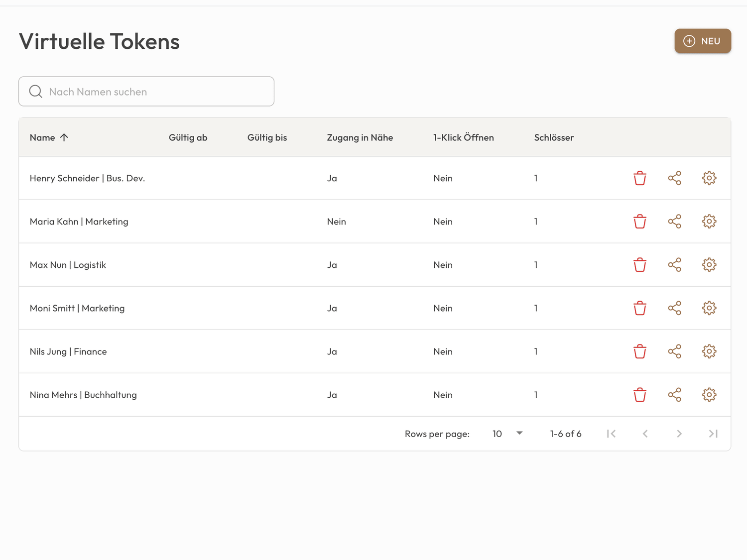Share the Max Nun token

674,265
